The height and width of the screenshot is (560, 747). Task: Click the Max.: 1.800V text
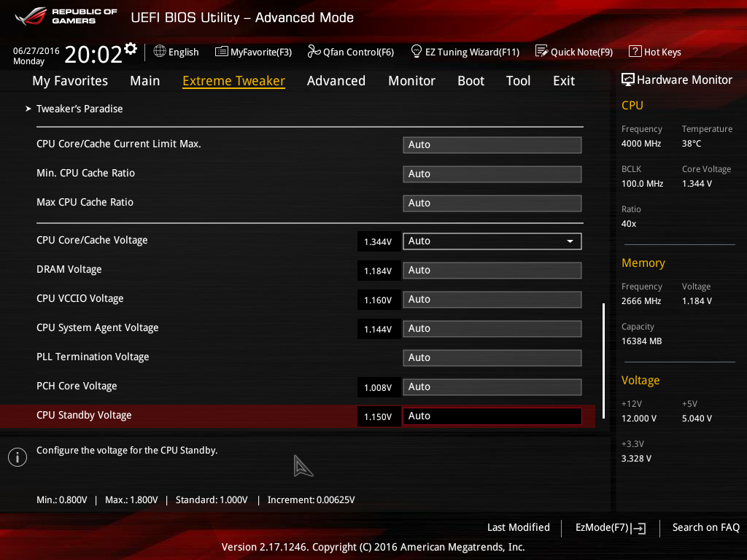click(x=131, y=499)
